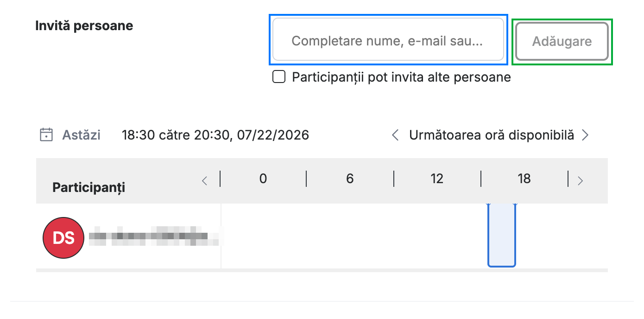Click the 12 hour marker in timeline
This screenshot has height=319, width=644.
coord(437,179)
